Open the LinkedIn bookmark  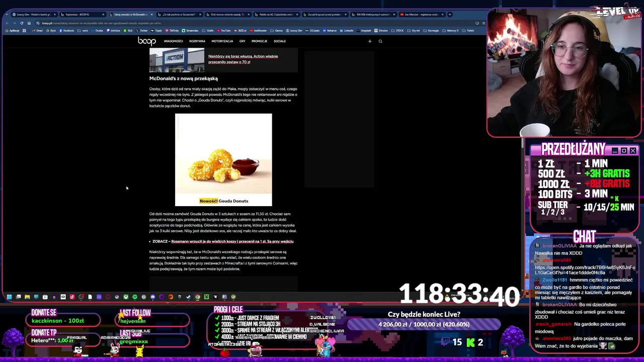[347, 31]
